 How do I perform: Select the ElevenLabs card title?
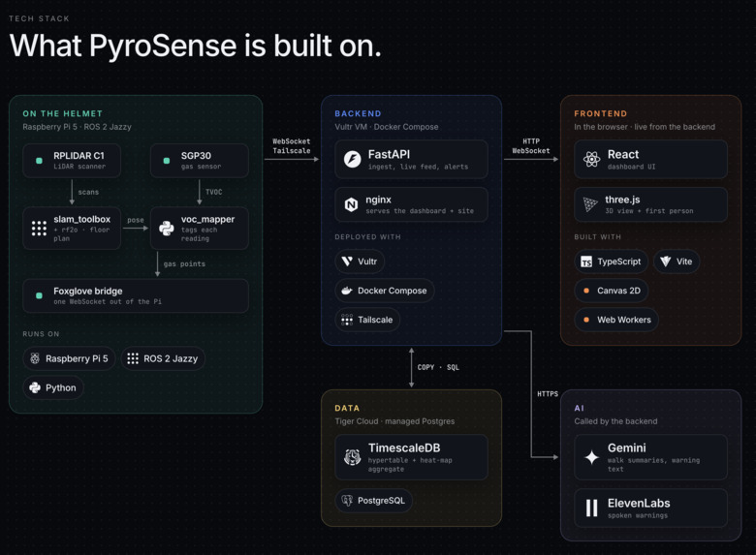(639, 503)
